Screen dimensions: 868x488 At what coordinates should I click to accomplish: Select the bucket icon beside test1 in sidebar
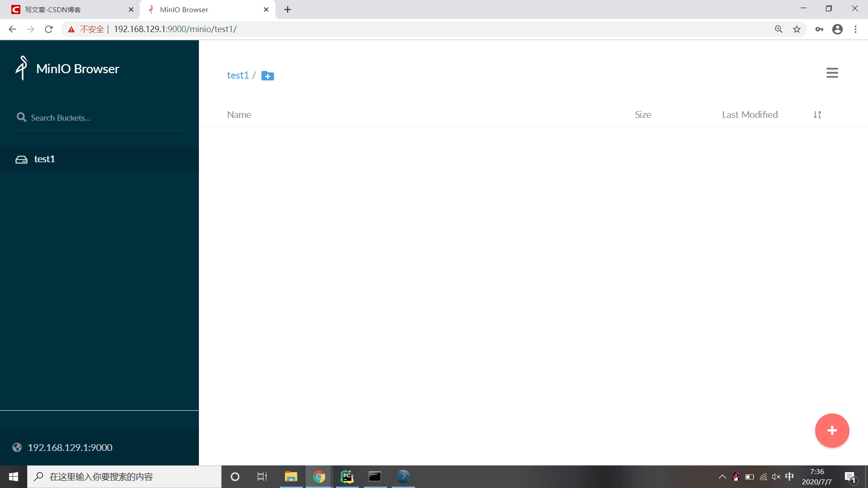(x=21, y=159)
